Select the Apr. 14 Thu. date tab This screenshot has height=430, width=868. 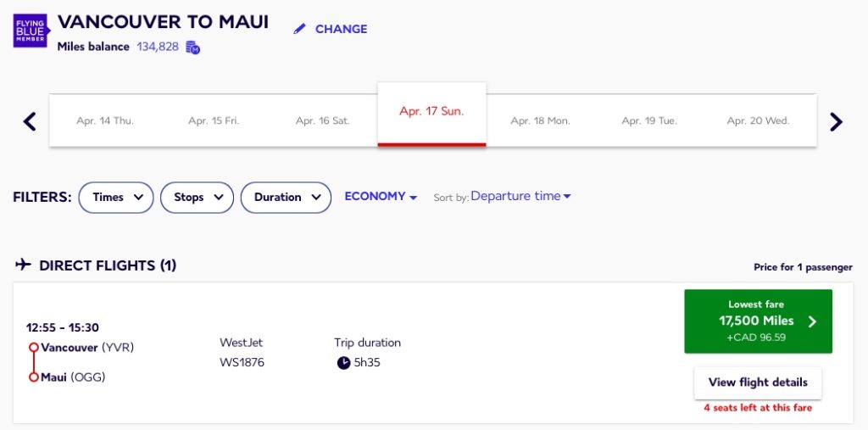[x=105, y=120]
